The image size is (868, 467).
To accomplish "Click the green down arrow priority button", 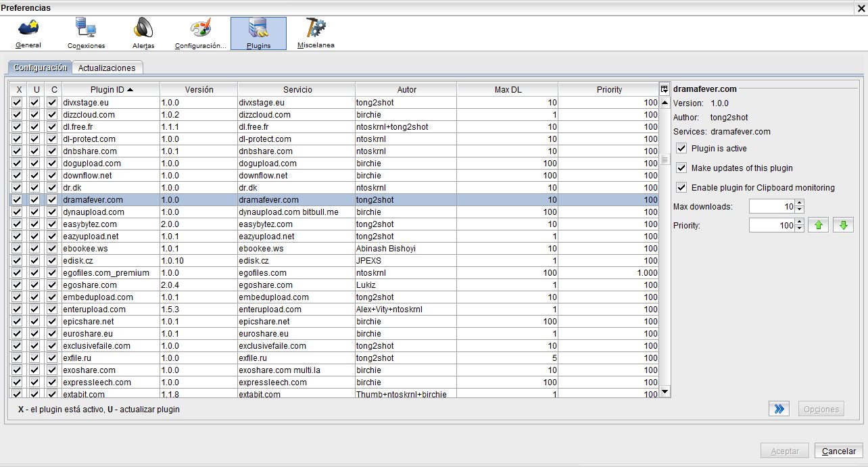I will [843, 226].
